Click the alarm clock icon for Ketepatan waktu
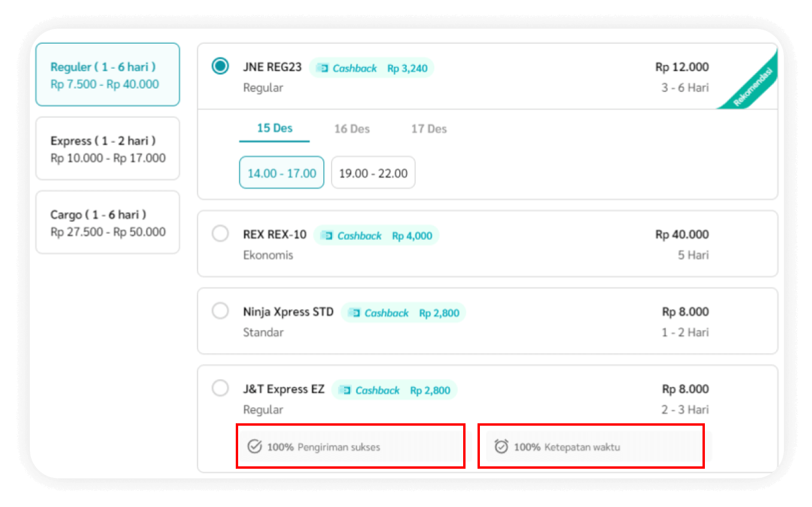 coord(501,446)
